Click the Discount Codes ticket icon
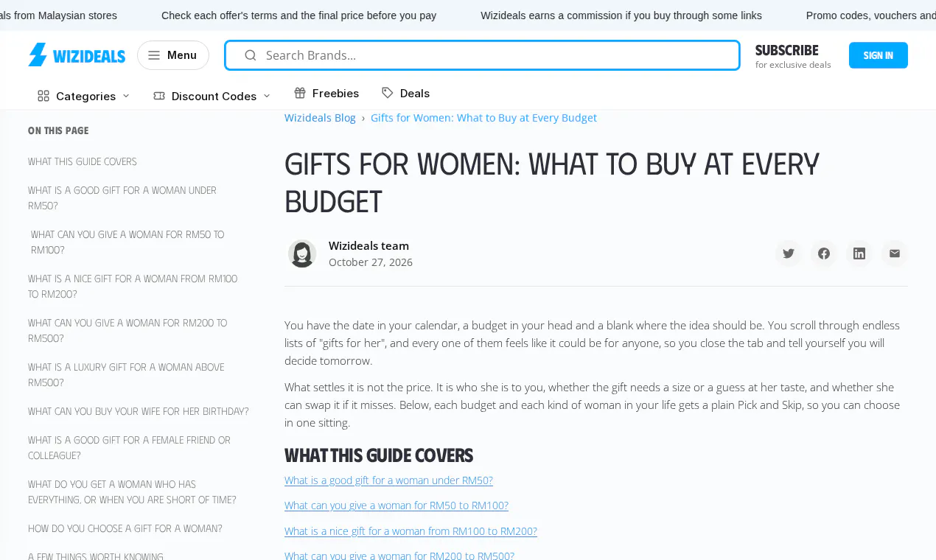 pos(159,96)
